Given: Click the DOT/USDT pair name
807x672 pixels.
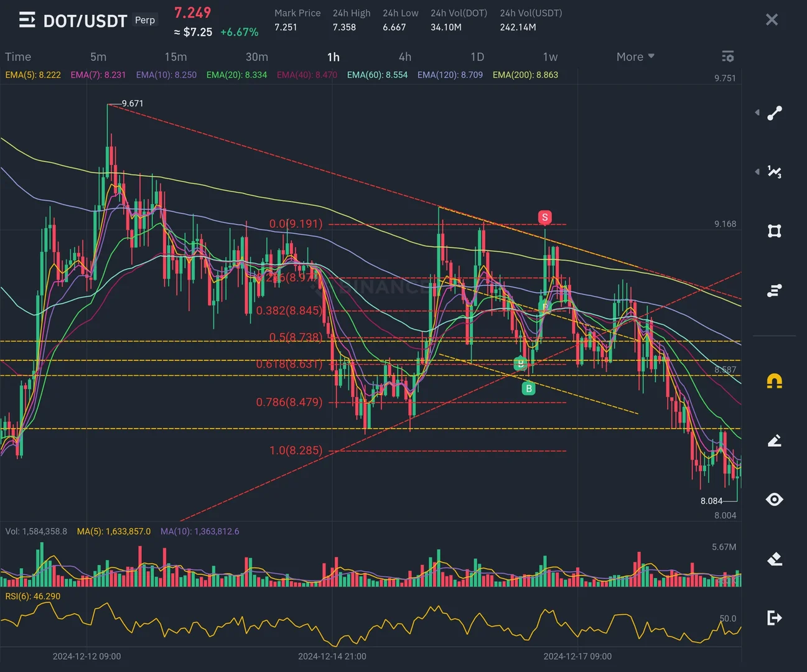Looking at the screenshot, I should coord(85,21).
